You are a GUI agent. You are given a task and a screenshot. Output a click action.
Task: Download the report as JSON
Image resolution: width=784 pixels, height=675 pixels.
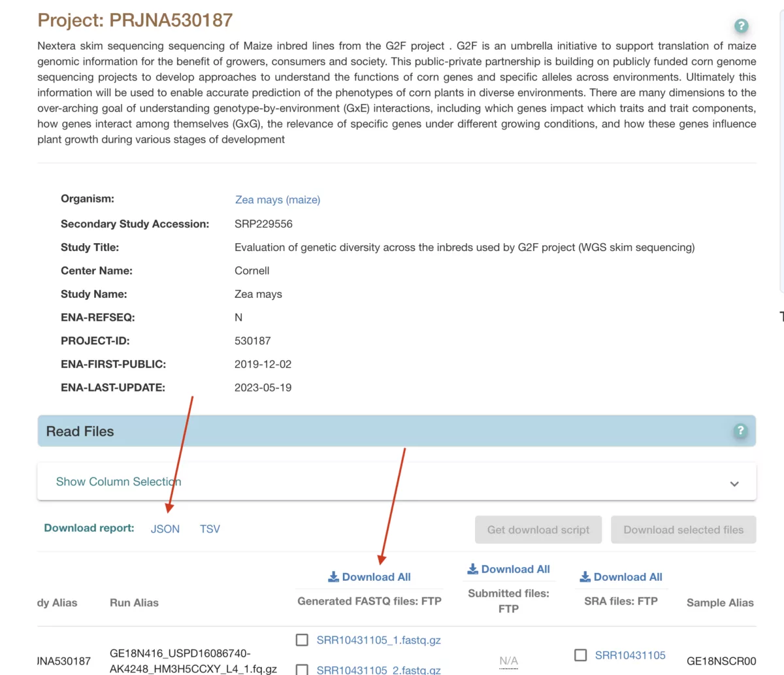(165, 529)
